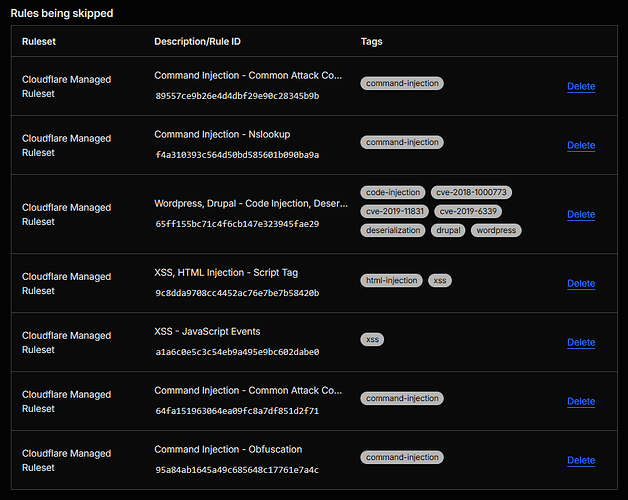Click the cve-2019-11831 tag

coord(395,211)
